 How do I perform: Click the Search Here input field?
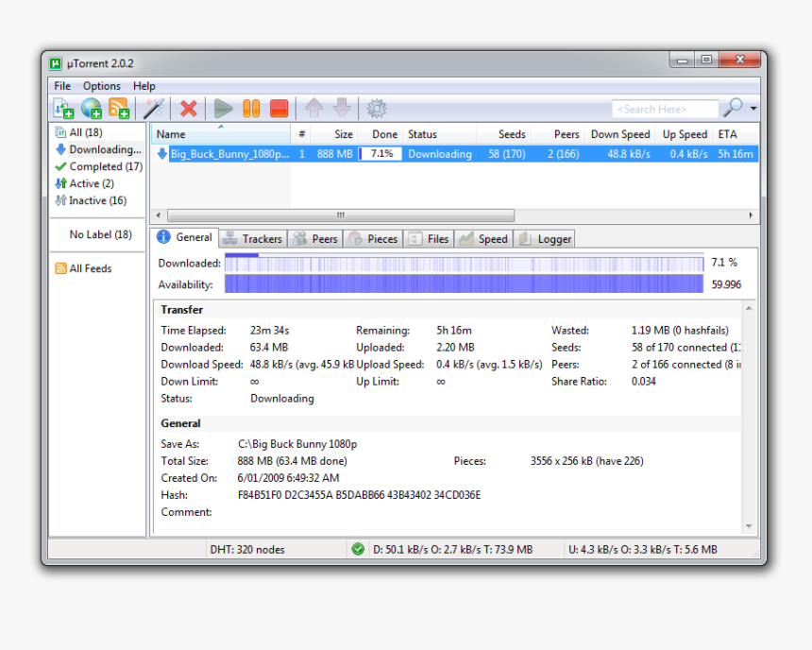pyautogui.click(x=665, y=110)
